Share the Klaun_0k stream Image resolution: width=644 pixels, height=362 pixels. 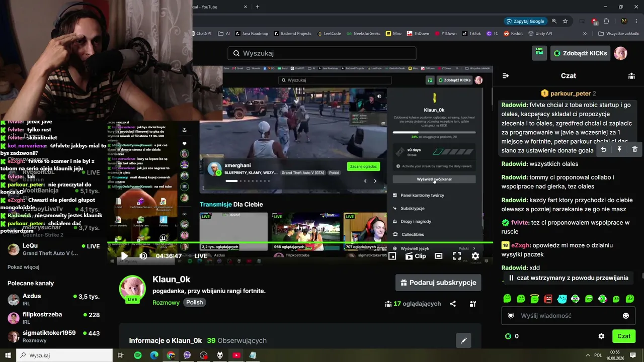[453, 304]
